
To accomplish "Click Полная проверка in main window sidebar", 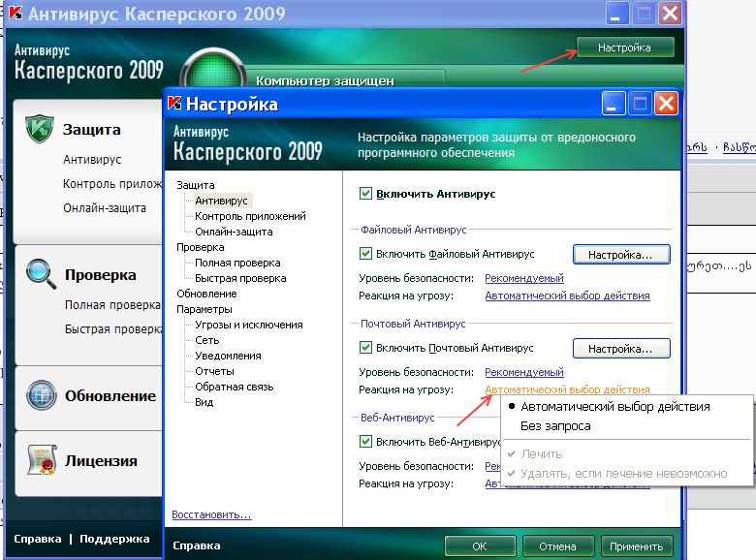I will tap(112, 305).
